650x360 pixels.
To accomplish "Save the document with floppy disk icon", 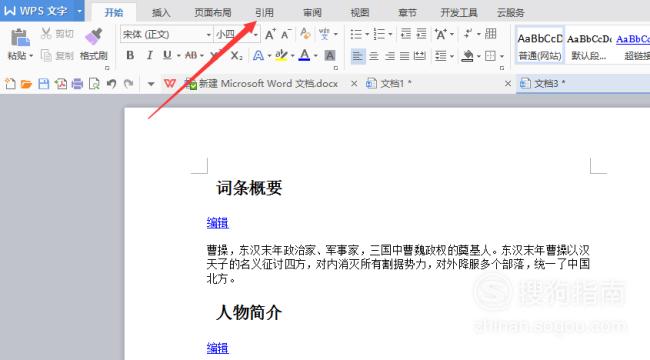I will (x=44, y=84).
